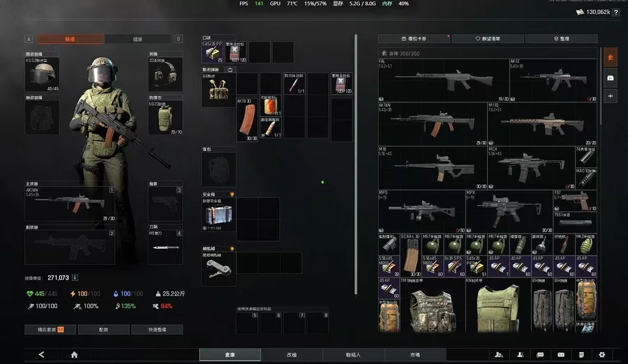This screenshot has height=364, width=628.
Task: Select the MP5 submachine gun in storage
Action: click(x=421, y=211)
